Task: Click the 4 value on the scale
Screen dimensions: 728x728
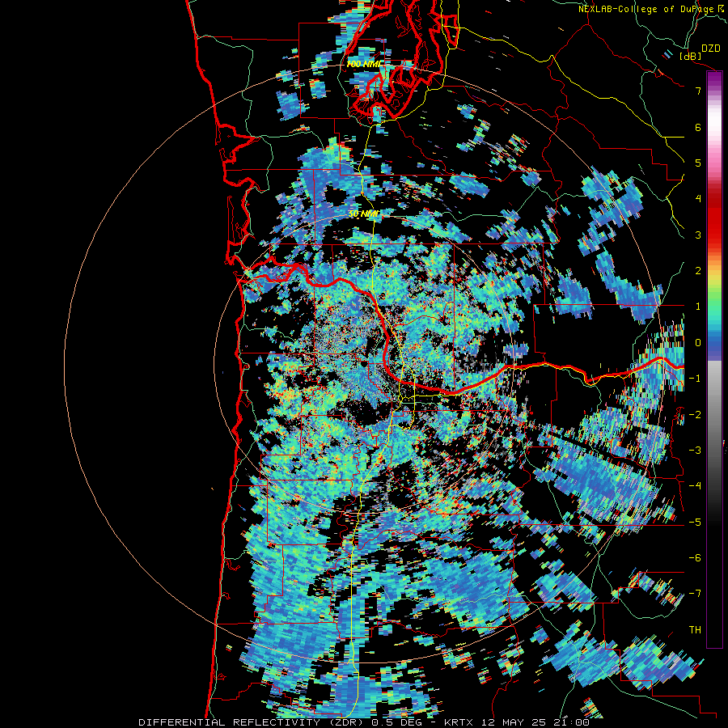Action: pyautogui.click(x=698, y=199)
